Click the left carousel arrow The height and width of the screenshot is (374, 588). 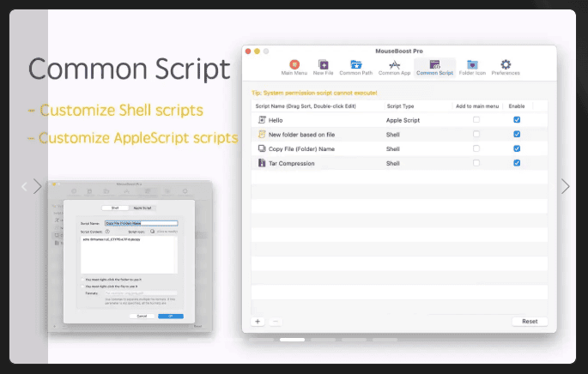point(24,187)
